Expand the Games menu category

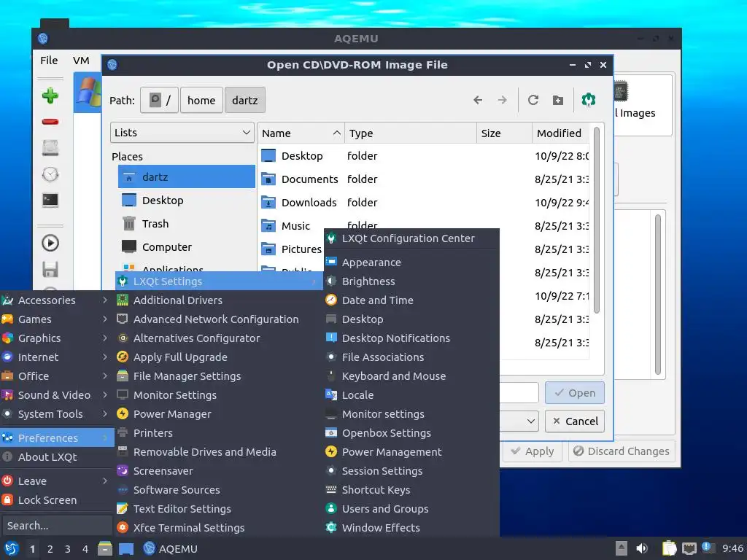56,319
